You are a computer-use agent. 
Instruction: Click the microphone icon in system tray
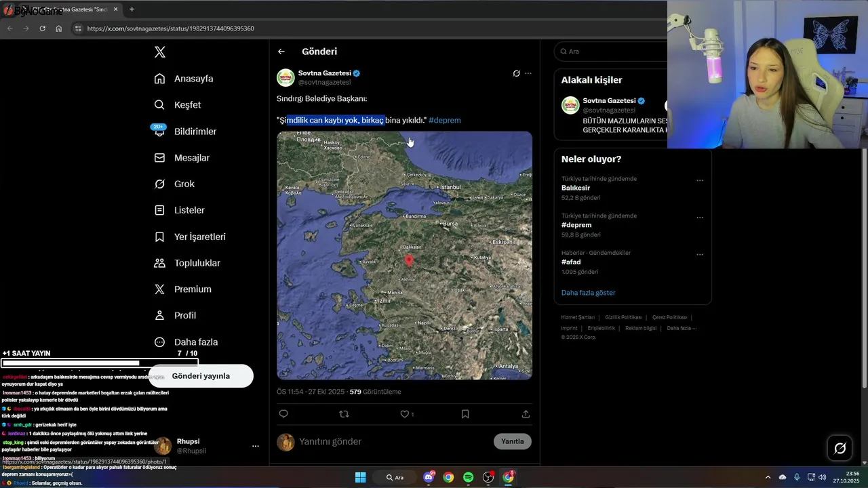click(797, 477)
